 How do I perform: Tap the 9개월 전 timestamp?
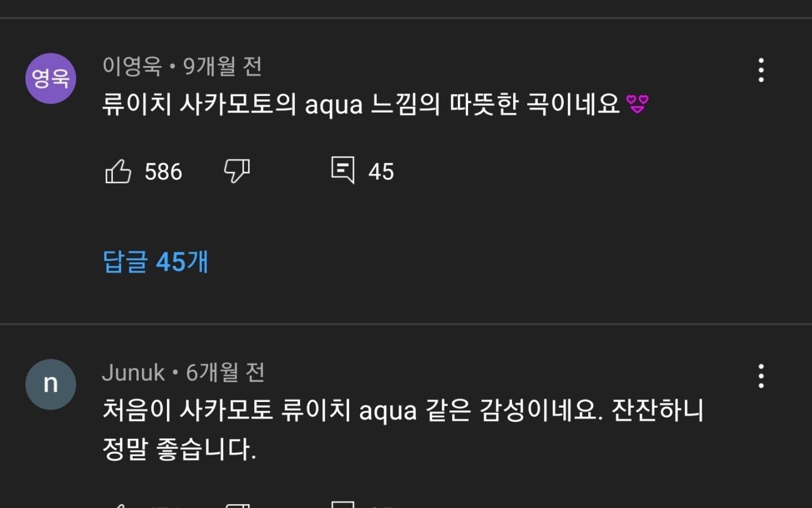coord(223,67)
